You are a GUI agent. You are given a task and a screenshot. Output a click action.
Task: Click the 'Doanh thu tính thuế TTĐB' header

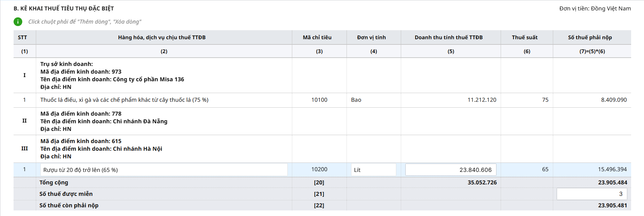tap(448, 38)
